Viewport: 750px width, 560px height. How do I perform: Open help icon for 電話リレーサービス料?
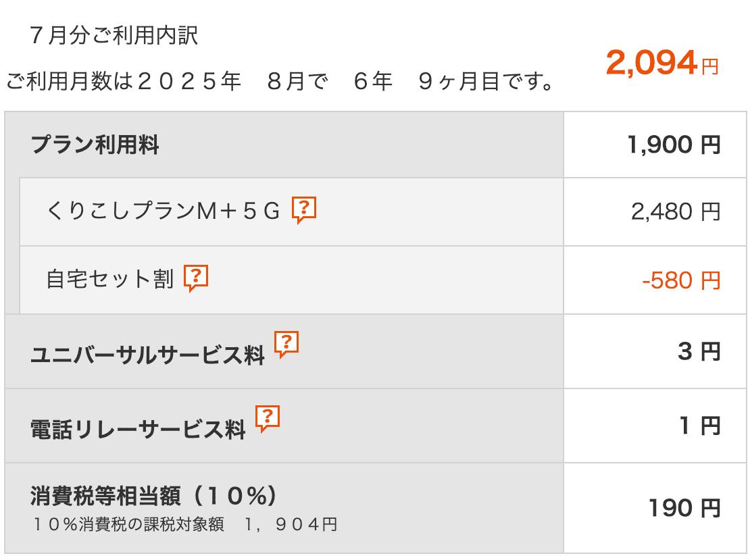point(268,419)
